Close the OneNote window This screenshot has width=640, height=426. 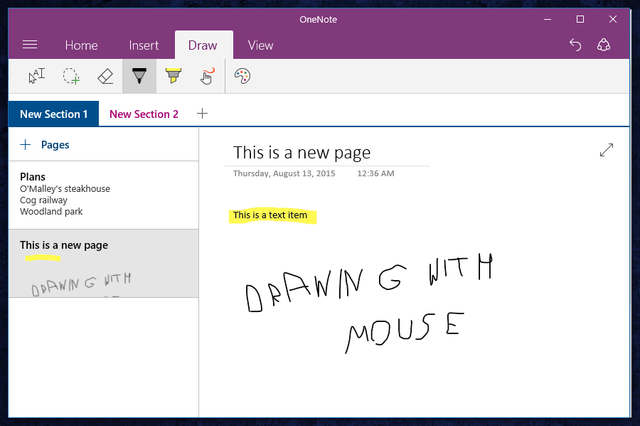pyautogui.click(x=613, y=19)
